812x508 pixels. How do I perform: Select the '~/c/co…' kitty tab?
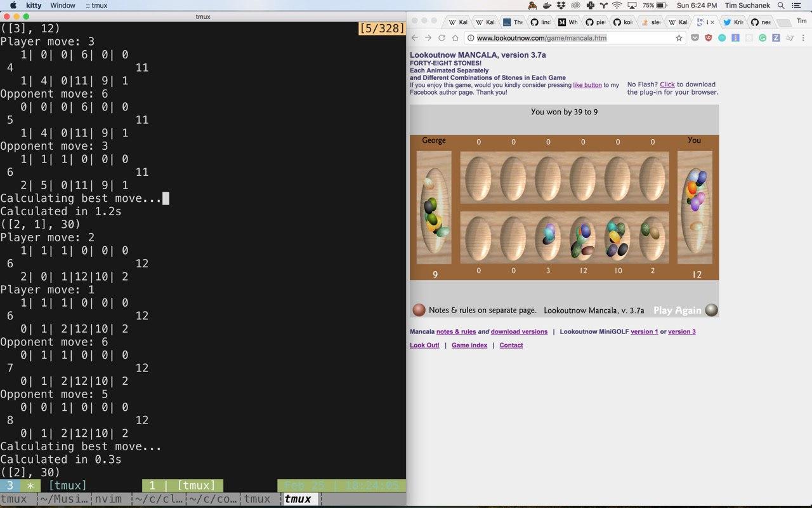[214, 499]
